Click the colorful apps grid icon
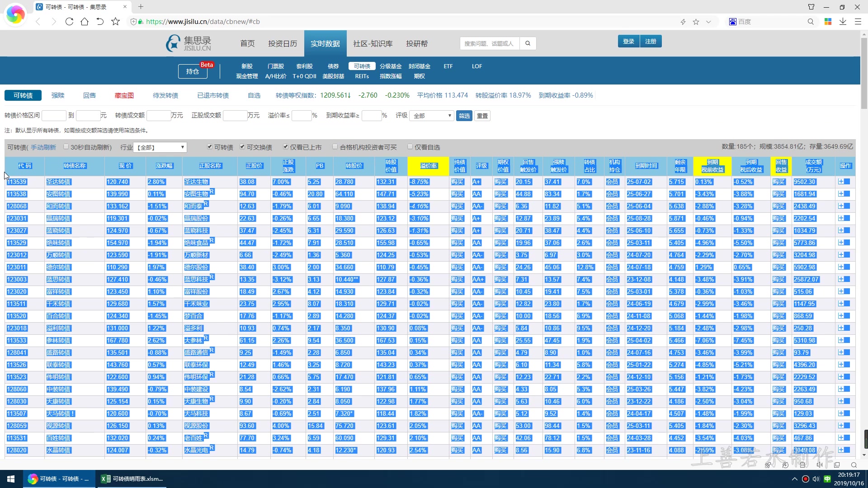This screenshot has width=868, height=488. pos(828,22)
